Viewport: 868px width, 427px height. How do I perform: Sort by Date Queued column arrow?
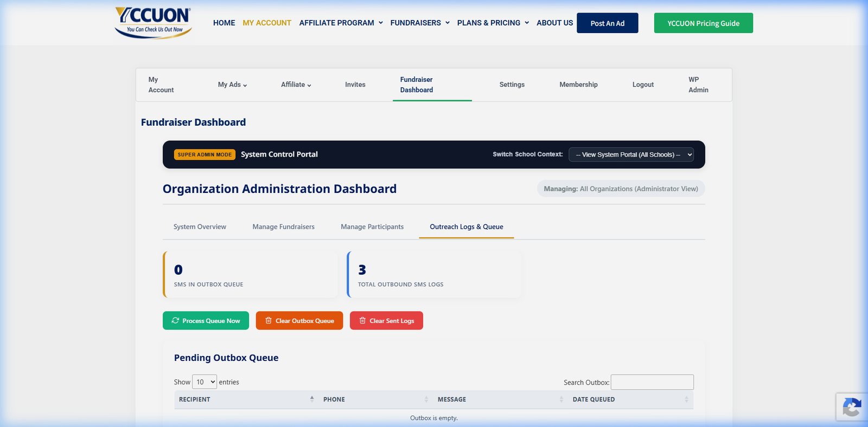pos(686,399)
